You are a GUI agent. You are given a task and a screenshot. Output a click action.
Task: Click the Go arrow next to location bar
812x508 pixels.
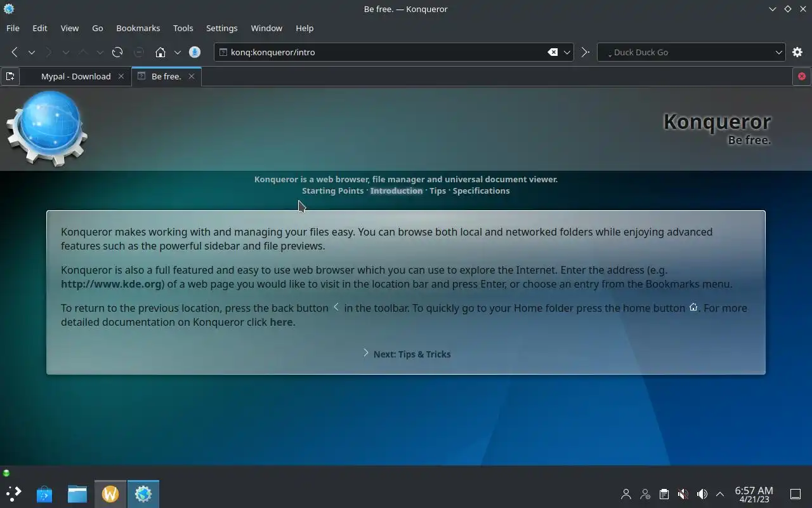(x=586, y=52)
